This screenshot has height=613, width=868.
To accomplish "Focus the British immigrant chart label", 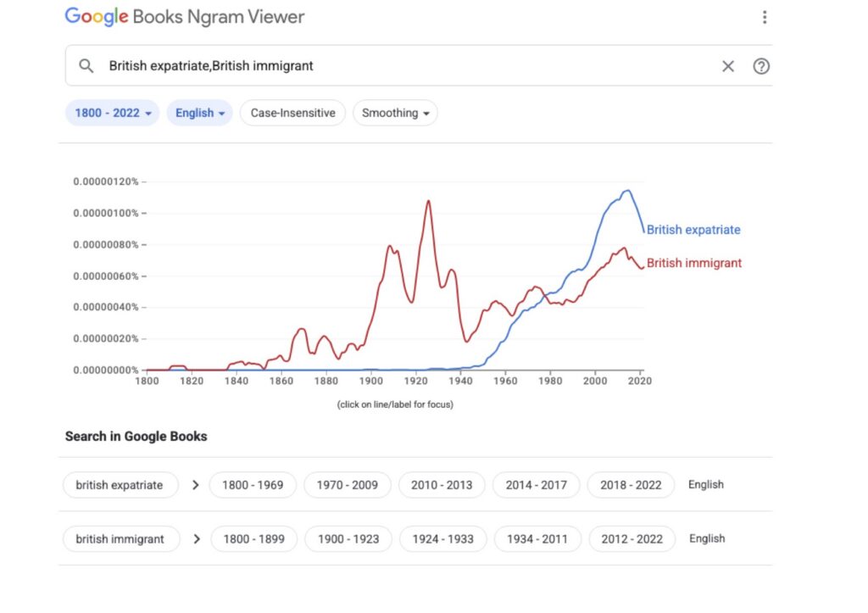I will 693,263.
